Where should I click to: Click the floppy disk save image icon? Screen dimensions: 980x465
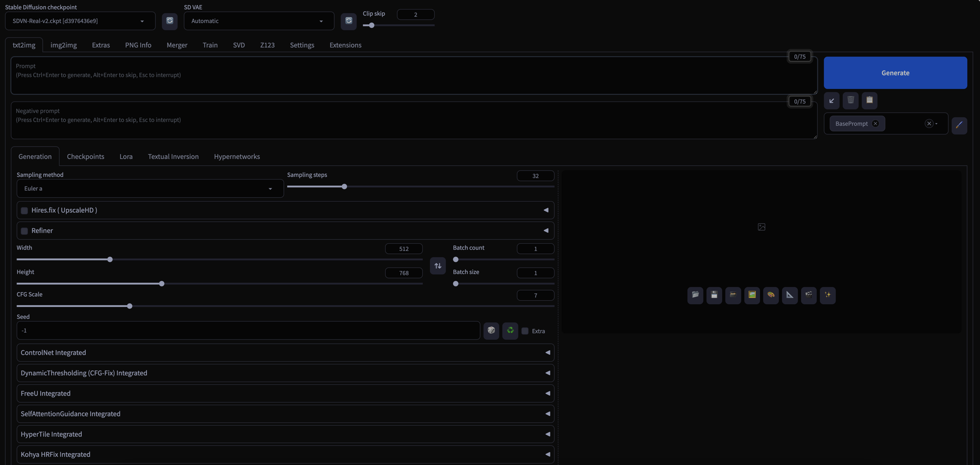coord(714,295)
